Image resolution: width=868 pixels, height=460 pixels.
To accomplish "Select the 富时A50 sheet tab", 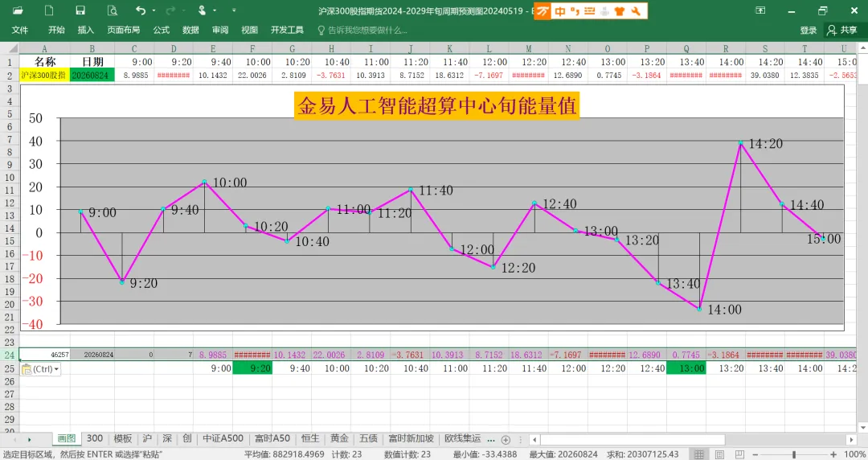I will click(272, 438).
